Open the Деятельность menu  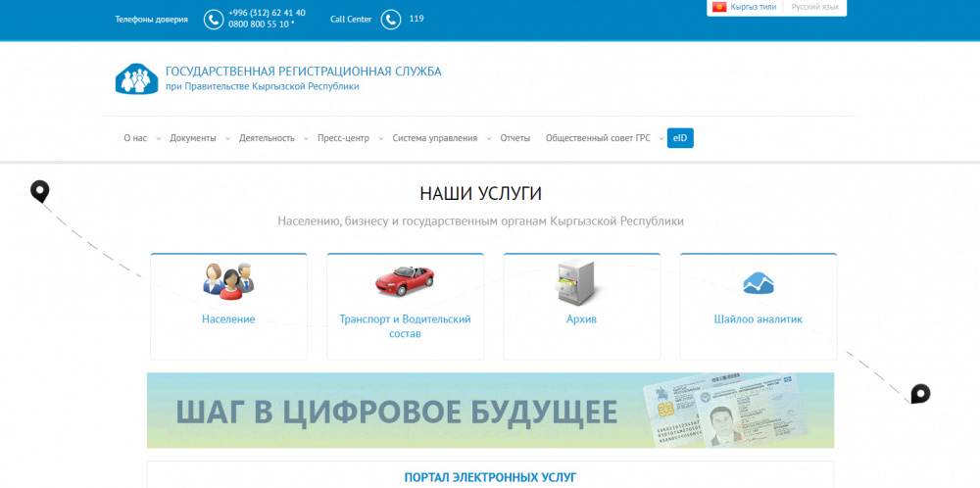click(x=267, y=138)
